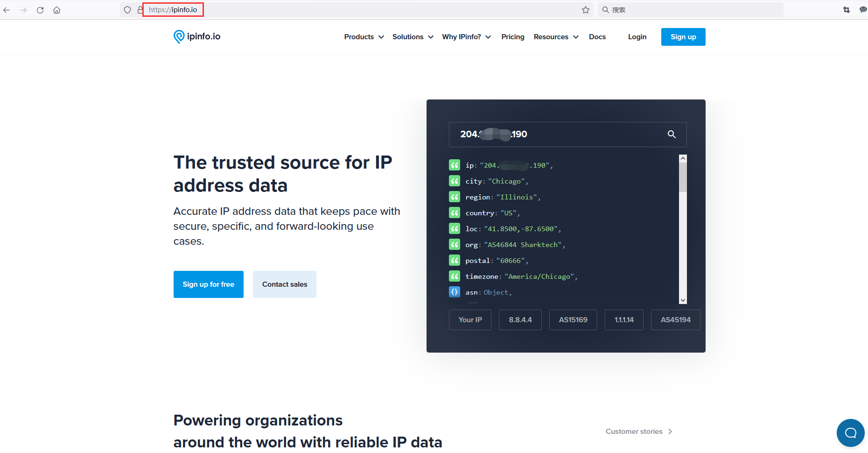Click the magnifier icon in IP search box
The height and width of the screenshot is (453, 868).
click(x=672, y=134)
